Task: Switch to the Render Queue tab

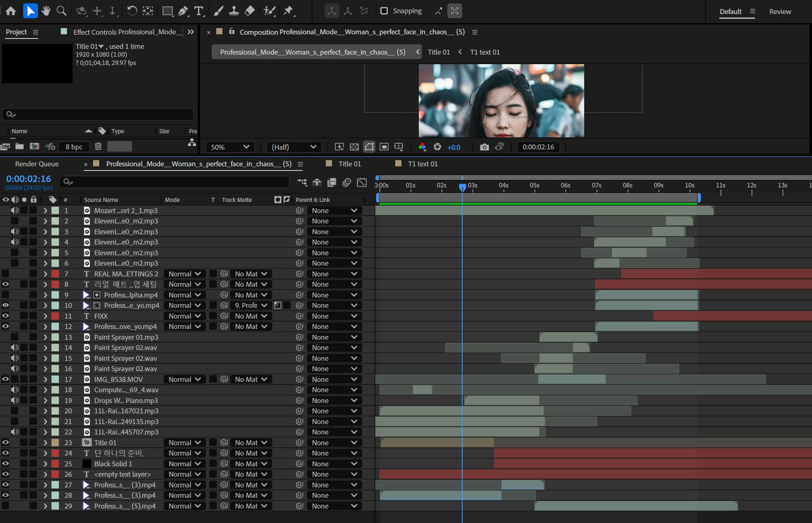Action: [37, 164]
